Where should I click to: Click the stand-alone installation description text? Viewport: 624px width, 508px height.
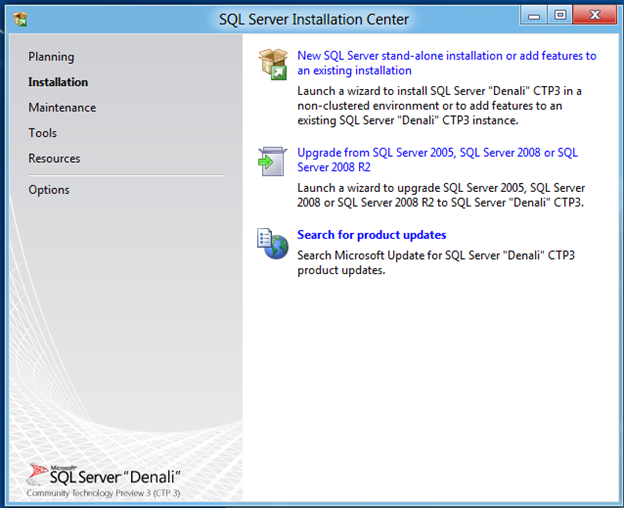click(439, 105)
